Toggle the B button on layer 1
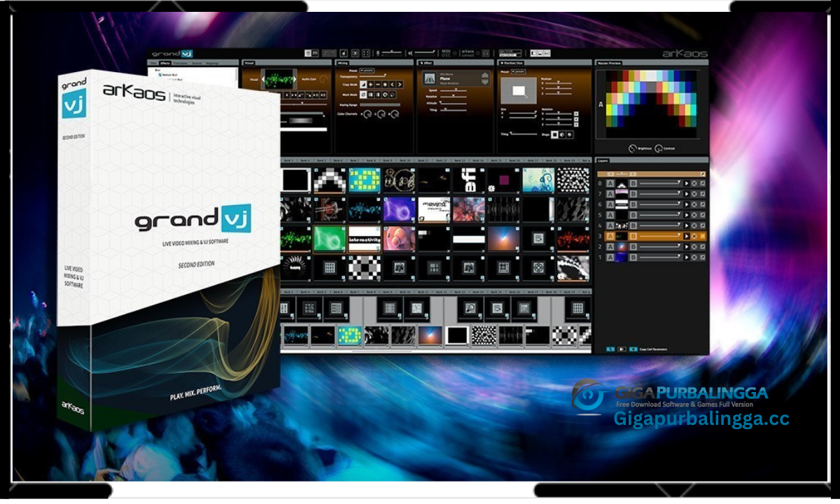 coord(633,257)
